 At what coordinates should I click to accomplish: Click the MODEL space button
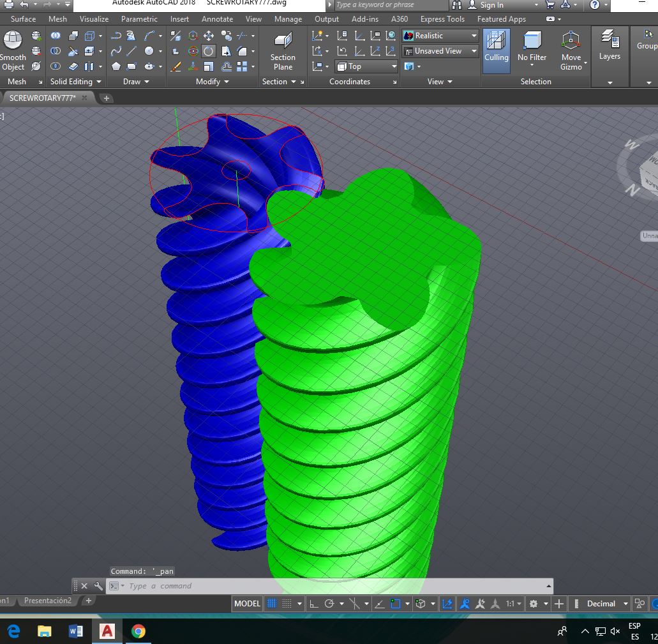point(247,604)
